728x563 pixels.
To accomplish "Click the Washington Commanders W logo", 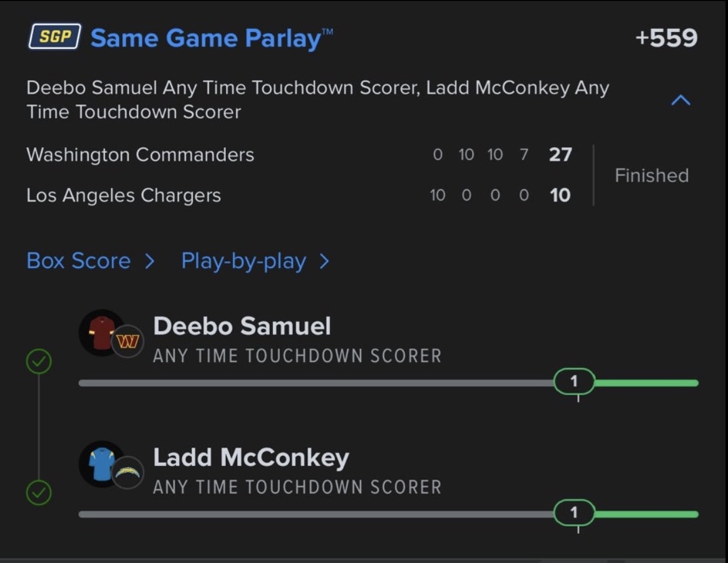I will pyautogui.click(x=128, y=341).
